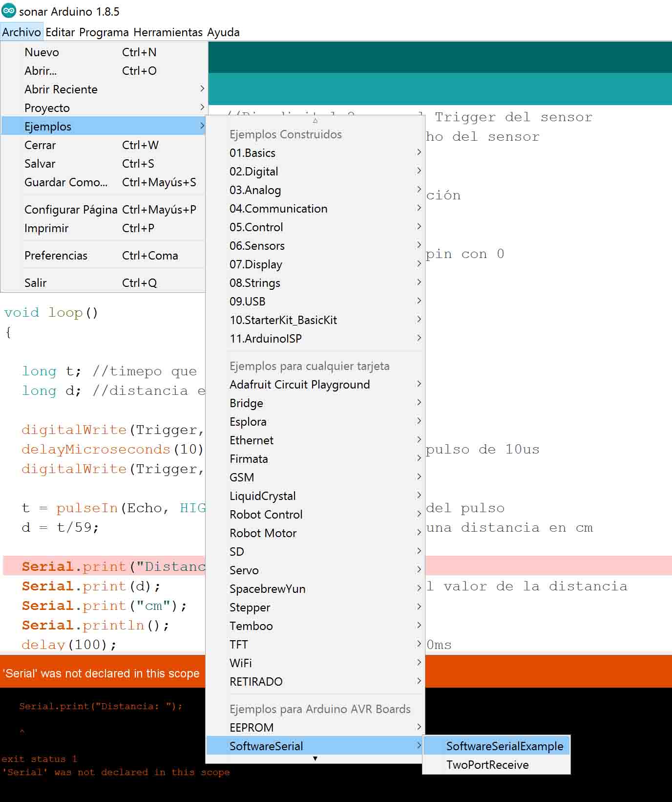Click the d = t/59; code line
Image resolution: width=672 pixels, height=802 pixels.
[x=61, y=528]
